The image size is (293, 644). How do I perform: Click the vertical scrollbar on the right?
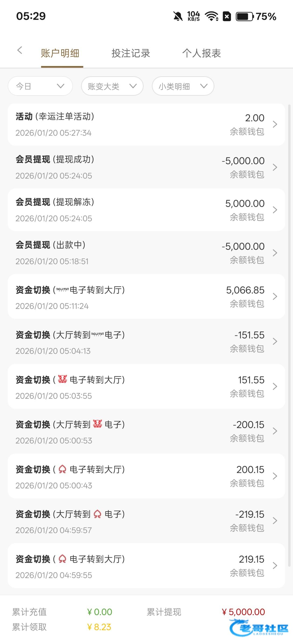pos(289,335)
